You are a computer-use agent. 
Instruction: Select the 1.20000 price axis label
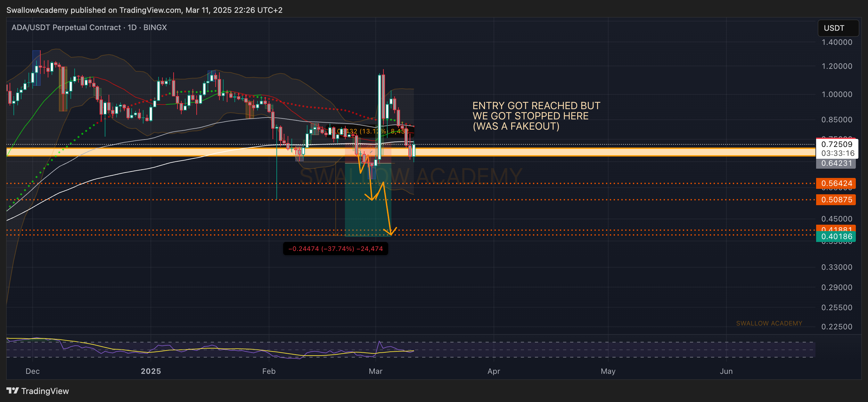837,66
